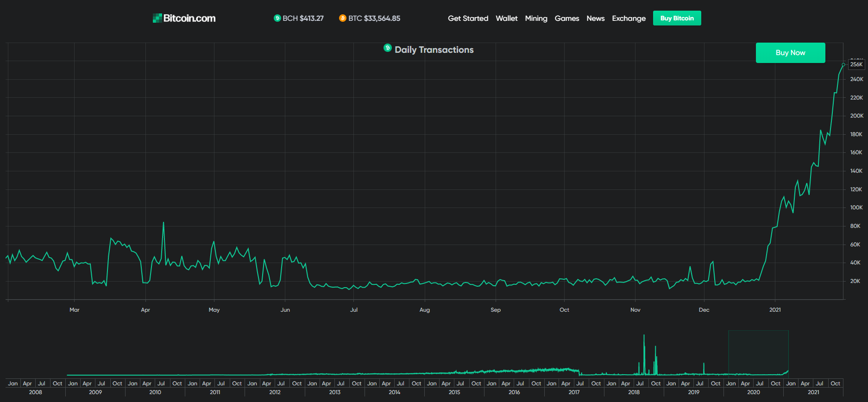Open the Wallet menu item
This screenshot has height=402, width=868.
point(507,18)
